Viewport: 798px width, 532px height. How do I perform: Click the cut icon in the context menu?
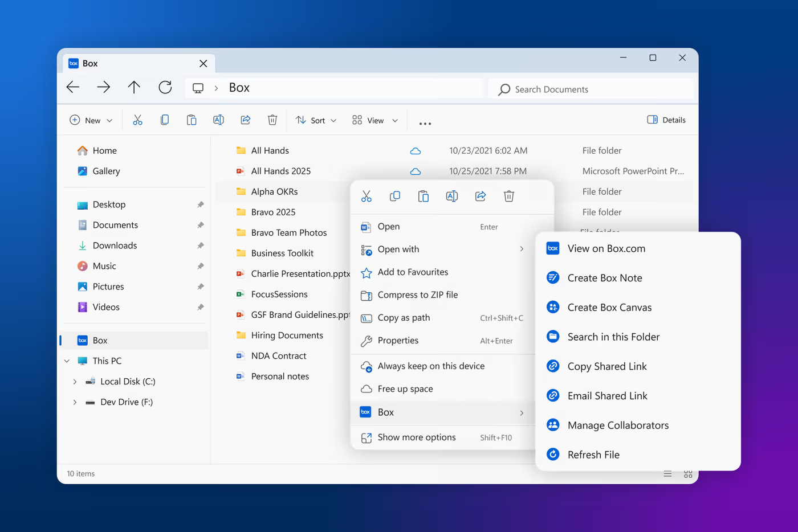click(366, 197)
